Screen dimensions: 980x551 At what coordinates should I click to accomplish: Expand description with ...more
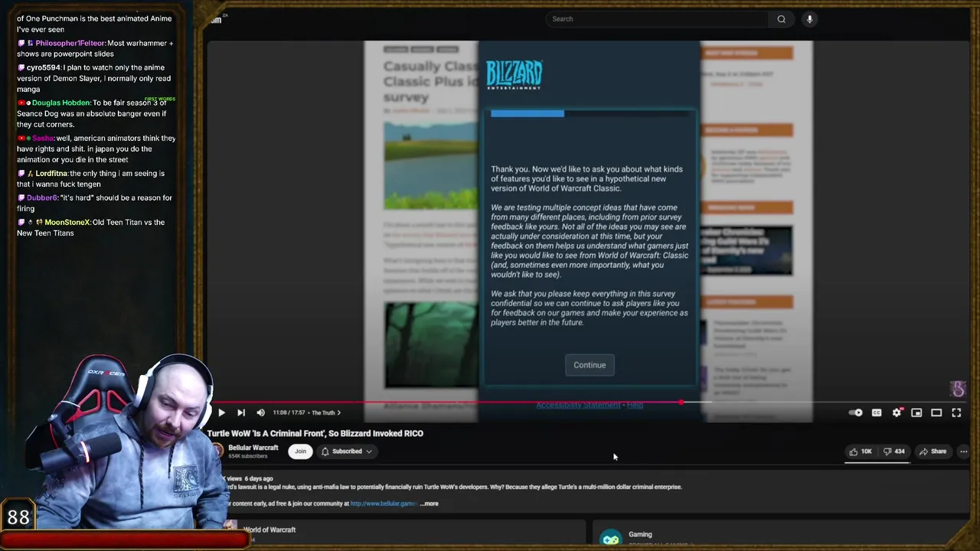pos(430,504)
